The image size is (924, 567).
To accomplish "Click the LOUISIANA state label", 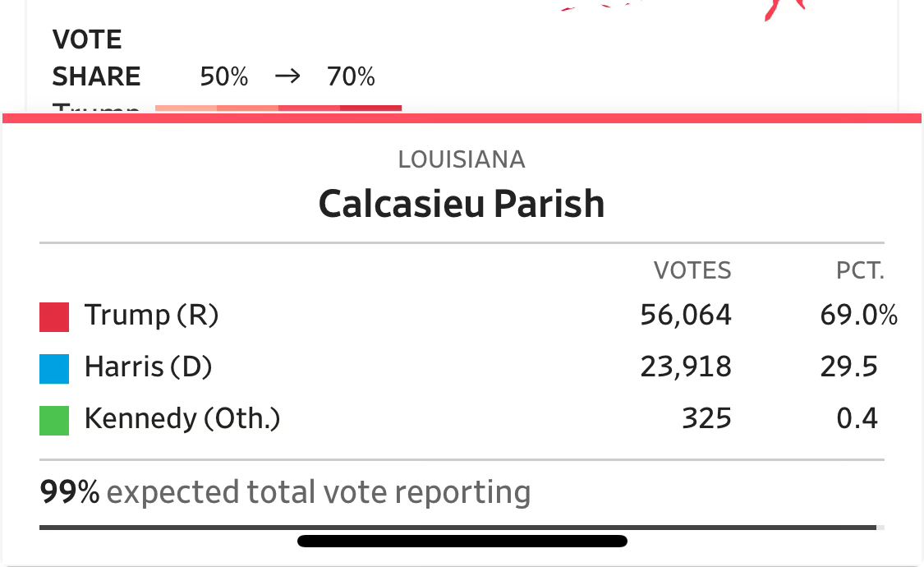I will point(462,159).
